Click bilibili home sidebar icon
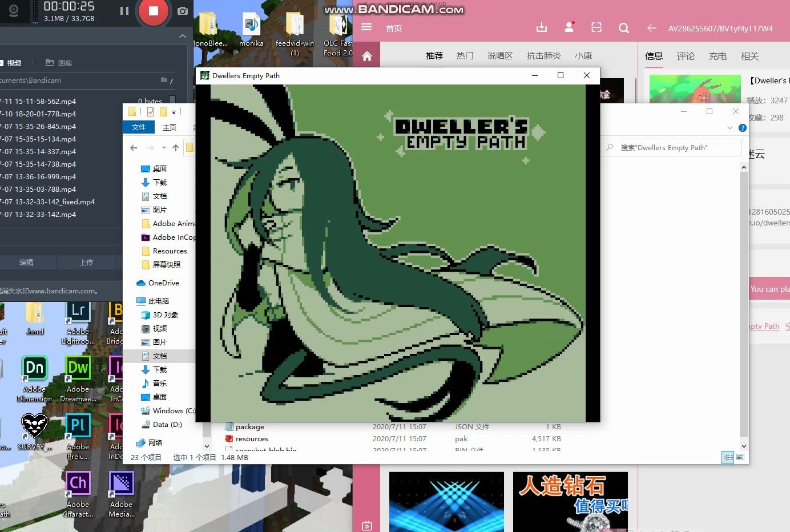The height and width of the screenshot is (532, 790). (367, 56)
